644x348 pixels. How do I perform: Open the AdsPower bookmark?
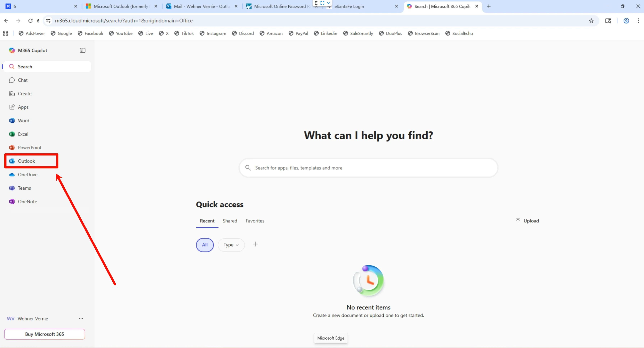coord(32,33)
